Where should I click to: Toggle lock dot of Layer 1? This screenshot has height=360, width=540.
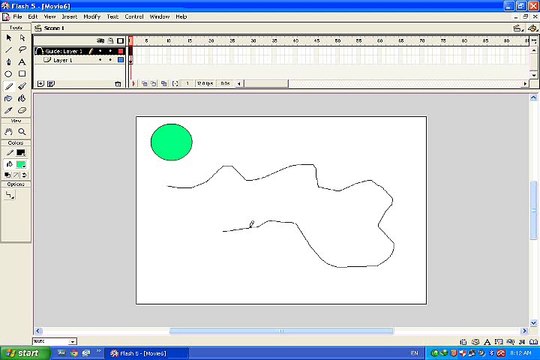110,60
